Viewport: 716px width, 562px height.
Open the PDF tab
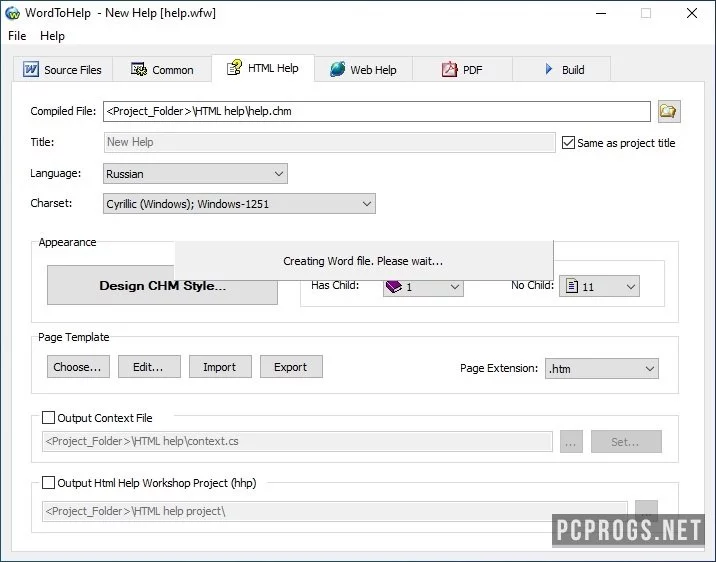[462, 69]
